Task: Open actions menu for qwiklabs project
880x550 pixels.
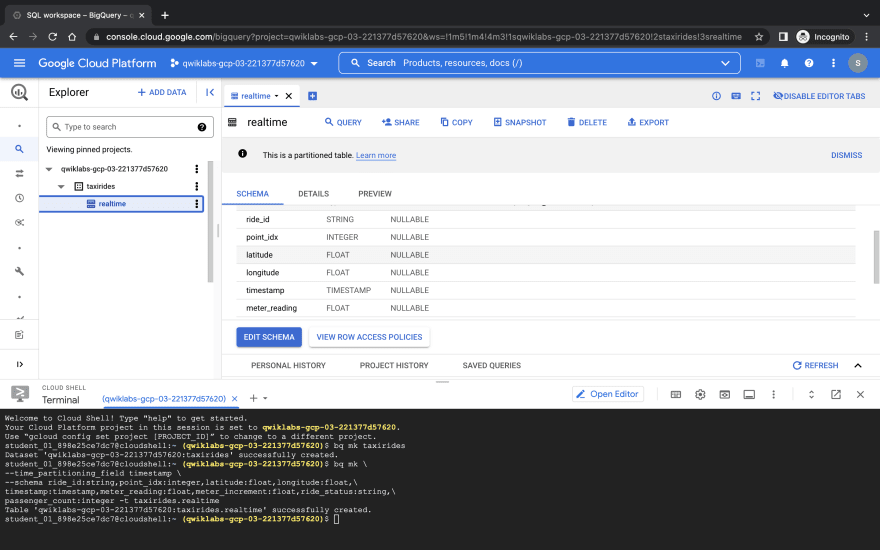Action: tap(196, 169)
